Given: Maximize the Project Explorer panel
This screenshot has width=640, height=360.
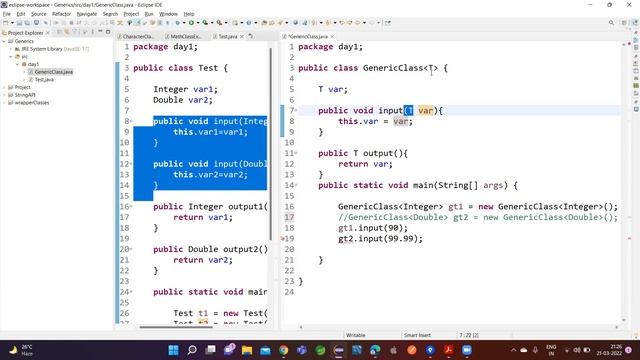Looking at the screenshot, I should click(x=108, y=31).
